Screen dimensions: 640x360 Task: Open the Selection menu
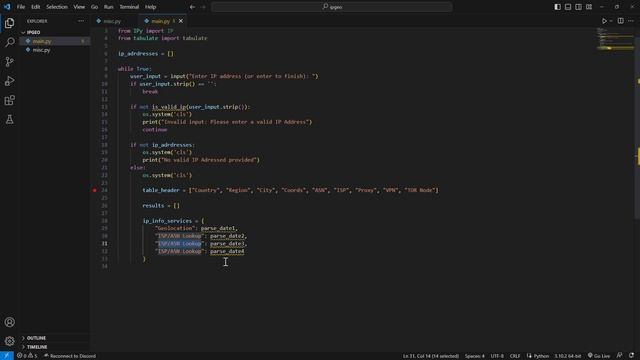tap(57, 7)
